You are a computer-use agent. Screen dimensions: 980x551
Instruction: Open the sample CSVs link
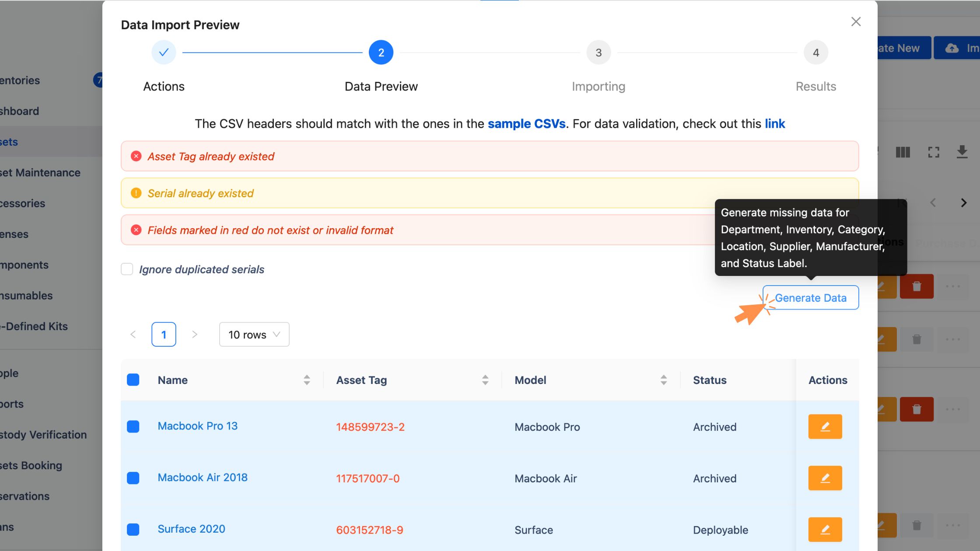coord(526,124)
